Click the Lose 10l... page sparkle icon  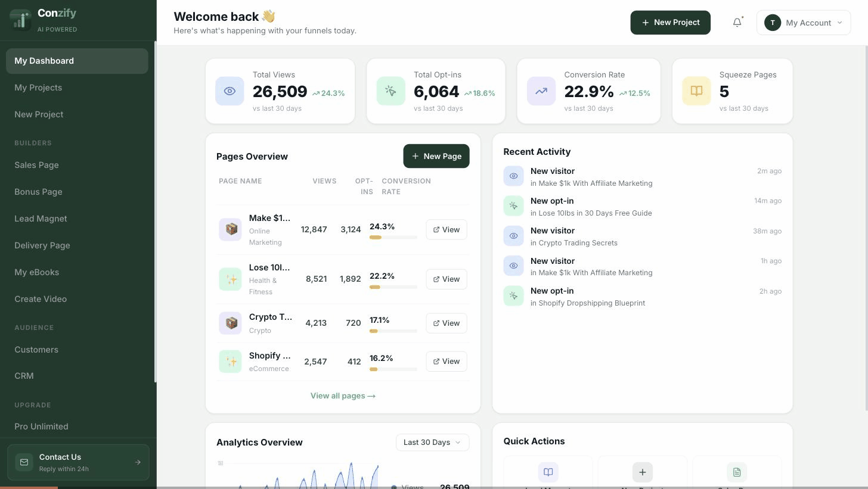tap(230, 279)
